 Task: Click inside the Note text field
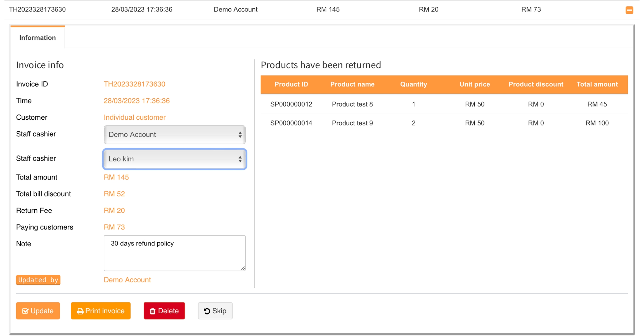coord(174,253)
